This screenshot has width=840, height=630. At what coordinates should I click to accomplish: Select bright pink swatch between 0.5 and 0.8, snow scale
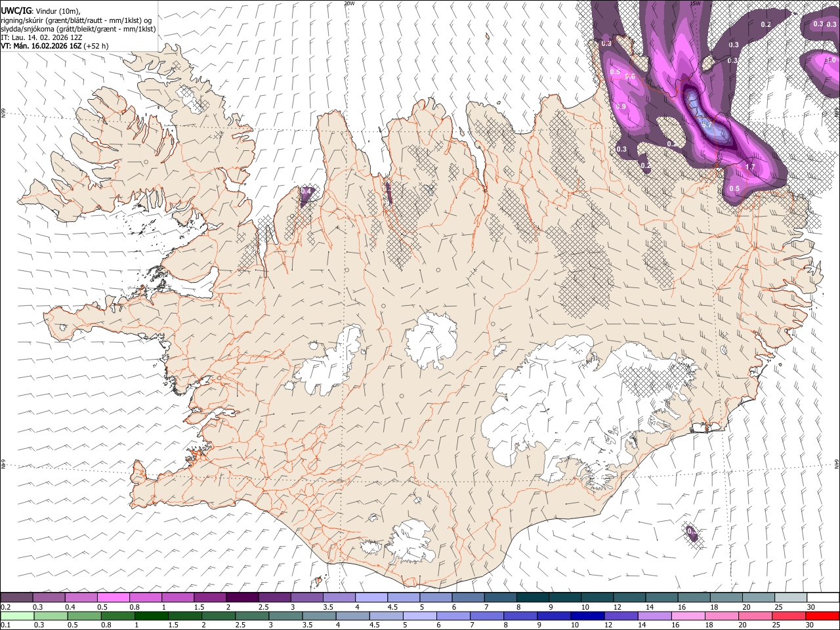[x=113, y=598]
